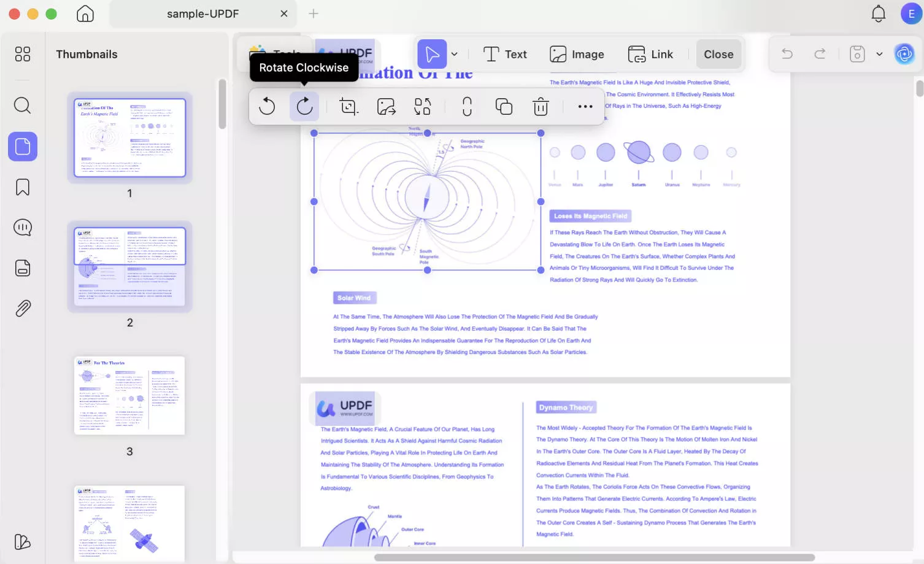This screenshot has height=564, width=924.
Task: Open the Bookmarks sidebar panel
Action: click(x=22, y=187)
